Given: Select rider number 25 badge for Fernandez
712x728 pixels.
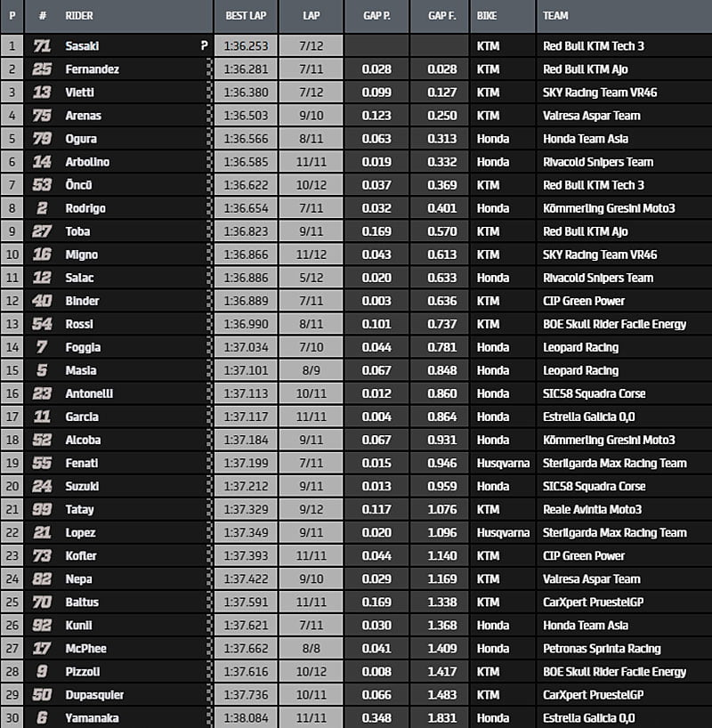Looking at the screenshot, I should [x=41, y=69].
